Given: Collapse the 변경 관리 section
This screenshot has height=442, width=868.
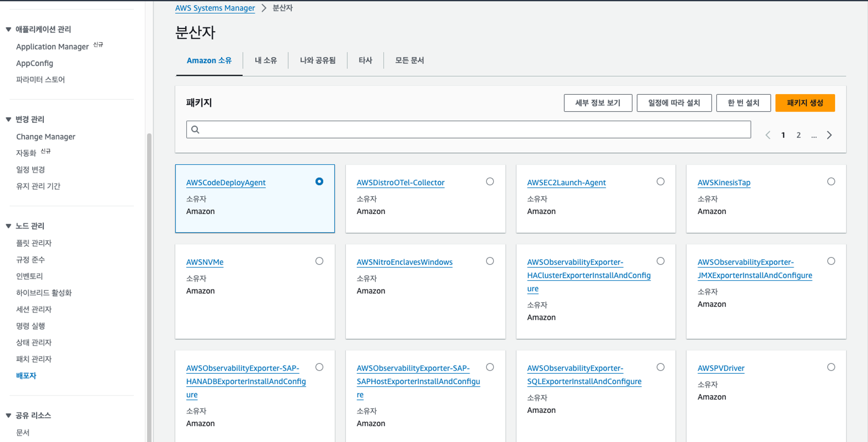Looking at the screenshot, I should [8, 119].
